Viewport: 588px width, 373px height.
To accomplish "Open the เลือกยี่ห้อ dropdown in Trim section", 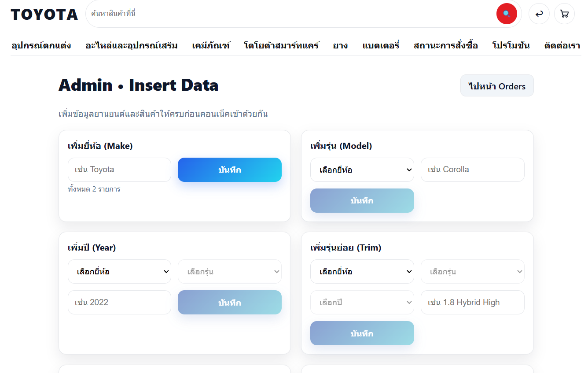I will pyautogui.click(x=362, y=271).
